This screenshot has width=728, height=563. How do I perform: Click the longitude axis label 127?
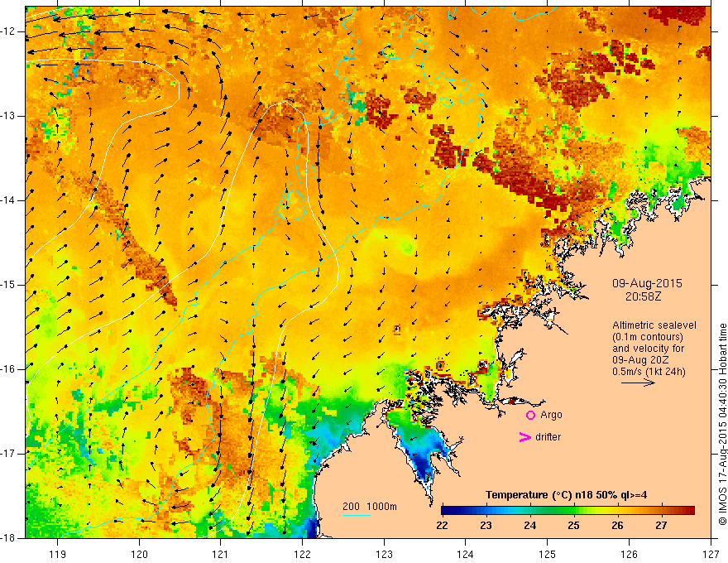pyautogui.click(x=711, y=554)
